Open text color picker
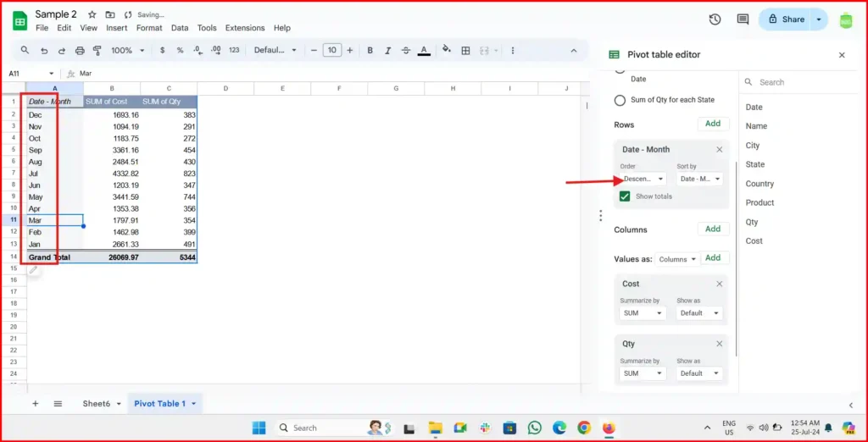This screenshot has height=442, width=868. coord(424,50)
